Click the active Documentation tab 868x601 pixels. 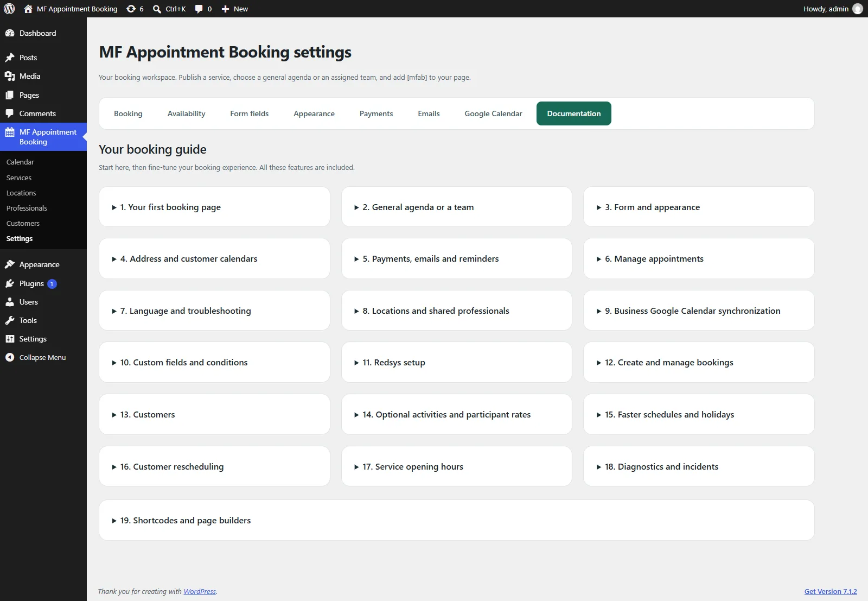574,113
